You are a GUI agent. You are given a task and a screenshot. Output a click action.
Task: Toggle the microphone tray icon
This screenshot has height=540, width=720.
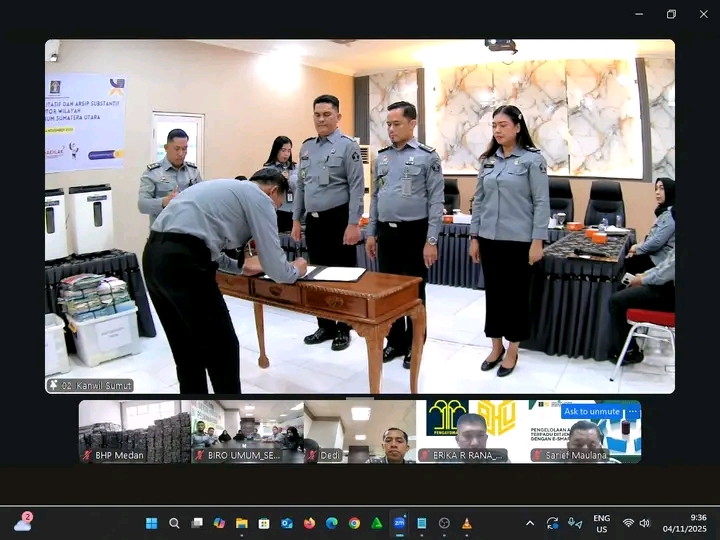574,523
